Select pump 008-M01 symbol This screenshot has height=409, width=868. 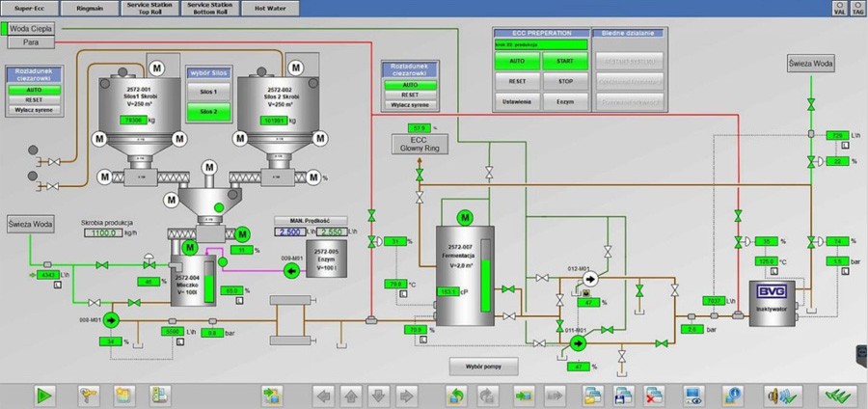click(111, 320)
